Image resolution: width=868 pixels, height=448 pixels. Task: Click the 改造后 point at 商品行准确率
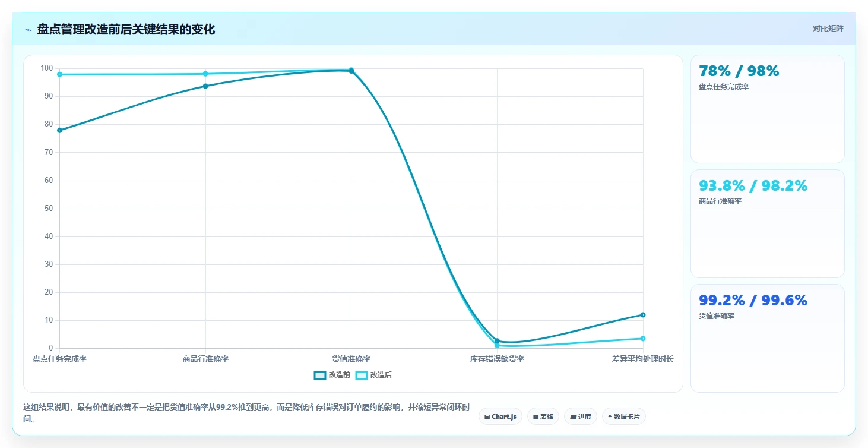point(205,74)
